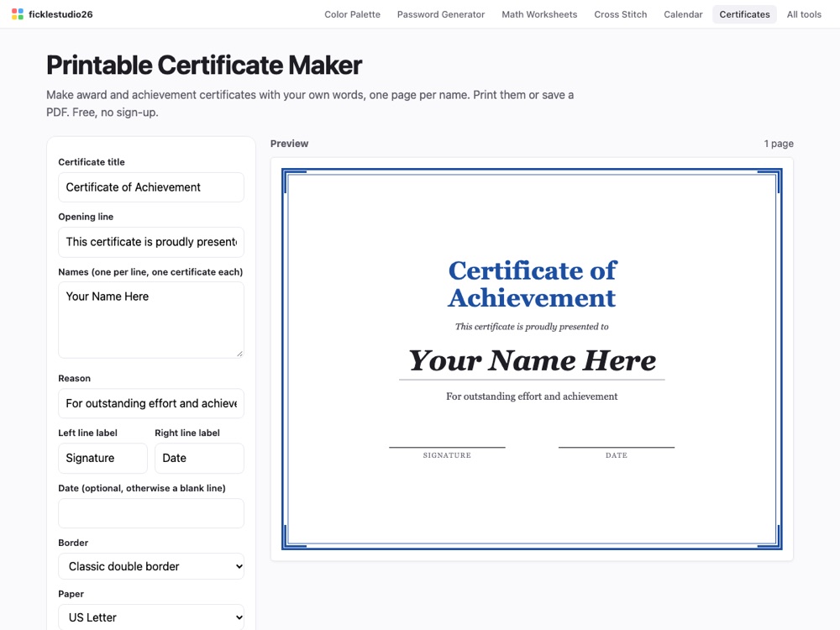Change the Right line label field

pyautogui.click(x=199, y=458)
